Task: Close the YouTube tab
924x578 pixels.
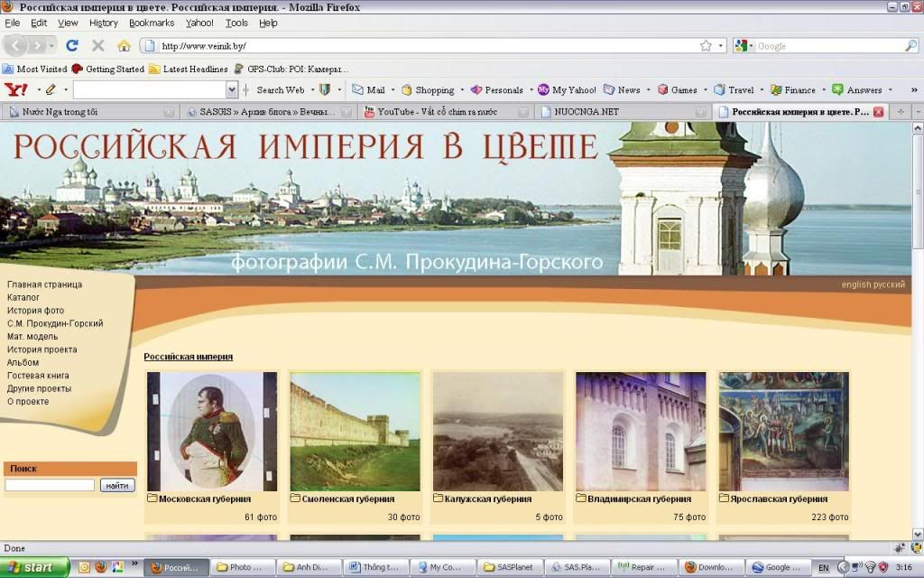Action: coord(522,112)
